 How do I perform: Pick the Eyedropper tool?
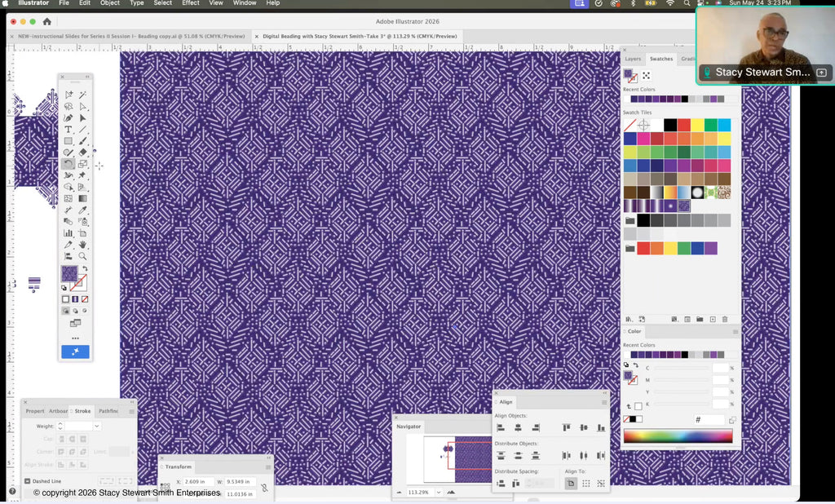(x=82, y=210)
